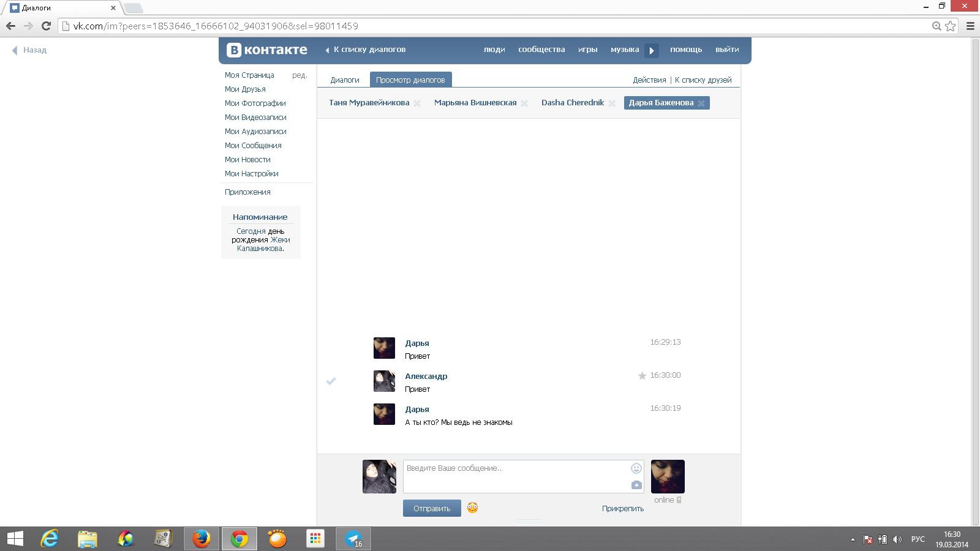Open the Chrome menu
This screenshot has width=980, height=551.
(x=970, y=26)
